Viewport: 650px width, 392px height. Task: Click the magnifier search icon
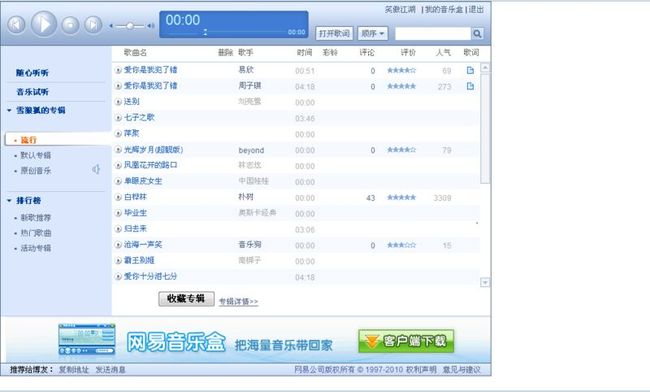click(x=477, y=34)
